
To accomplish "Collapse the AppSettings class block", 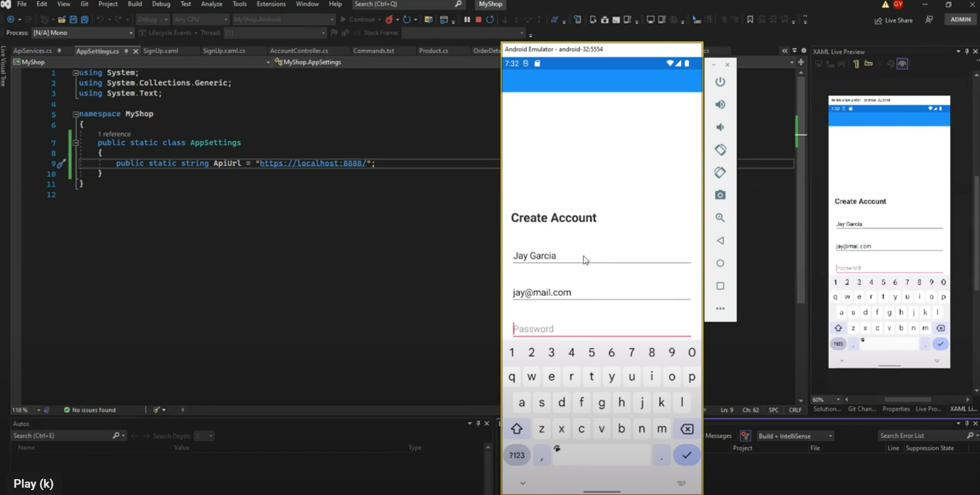I will pyautogui.click(x=76, y=142).
